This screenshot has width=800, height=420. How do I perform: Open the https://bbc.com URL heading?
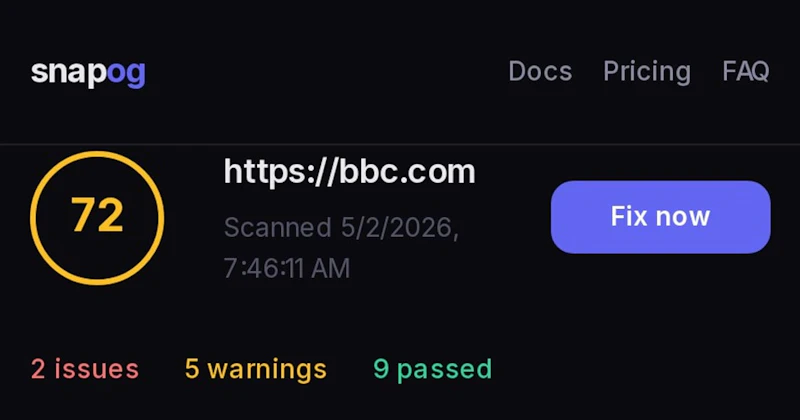[349, 172]
